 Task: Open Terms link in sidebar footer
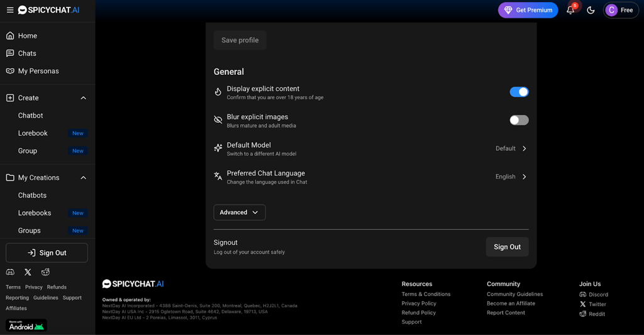(x=13, y=287)
